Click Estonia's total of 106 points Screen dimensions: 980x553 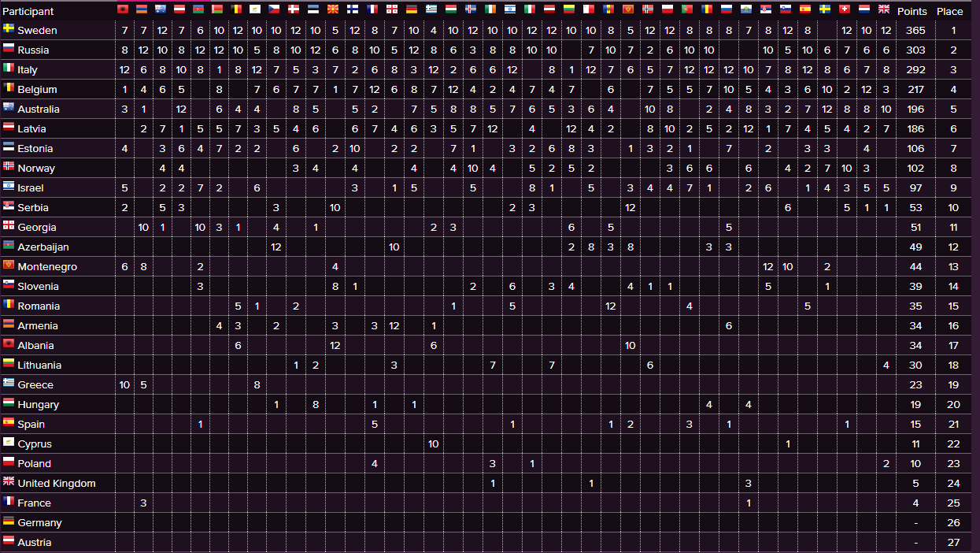(x=915, y=148)
